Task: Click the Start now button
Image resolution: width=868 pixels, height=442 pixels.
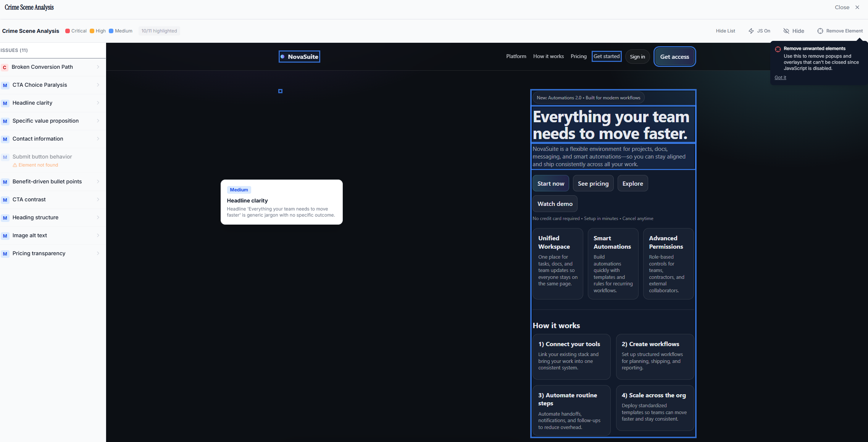Action: click(x=550, y=183)
